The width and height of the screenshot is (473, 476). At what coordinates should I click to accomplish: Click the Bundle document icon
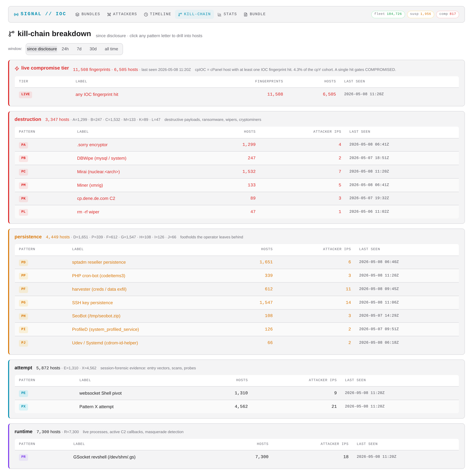246,15
